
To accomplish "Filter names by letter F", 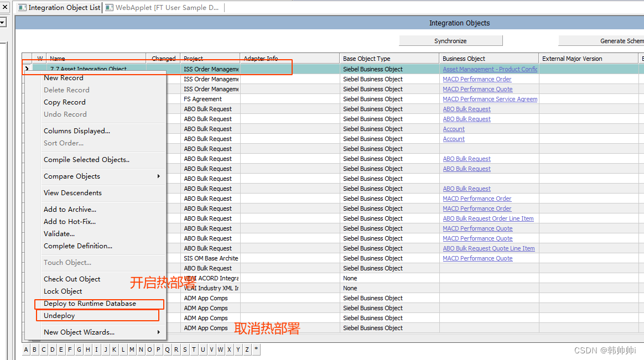I will (70, 349).
